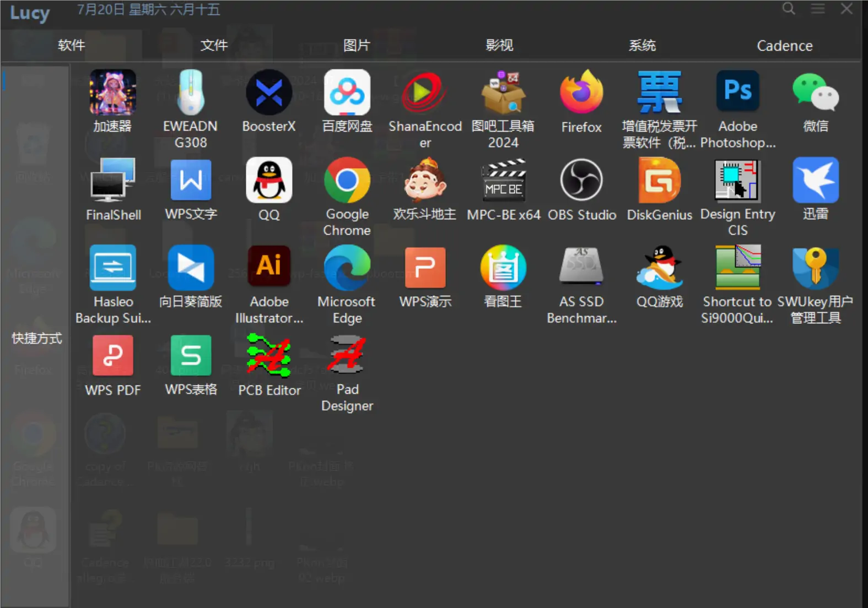Open WPS PDF
This screenshot has width=868, height=608.
coord(113,356)
